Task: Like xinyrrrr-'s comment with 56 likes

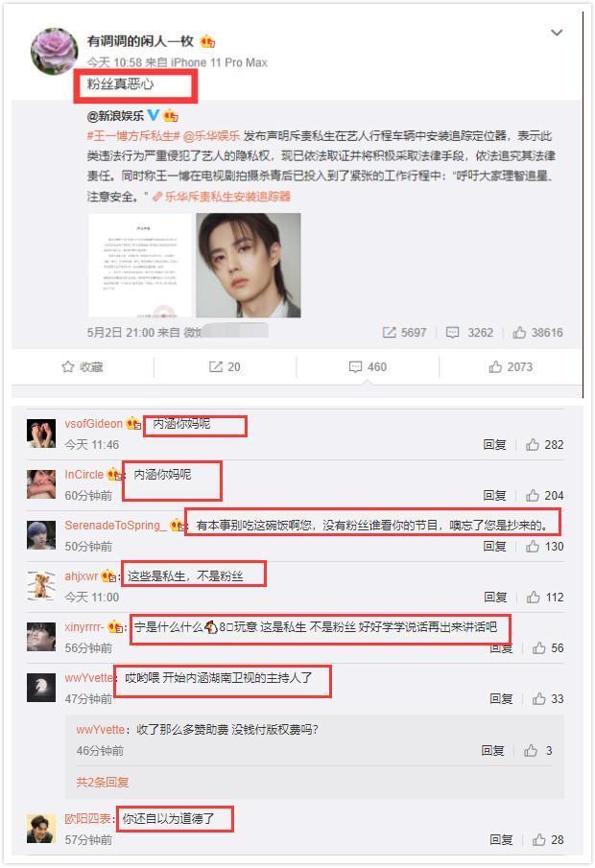Action: (x=539, y=647)
